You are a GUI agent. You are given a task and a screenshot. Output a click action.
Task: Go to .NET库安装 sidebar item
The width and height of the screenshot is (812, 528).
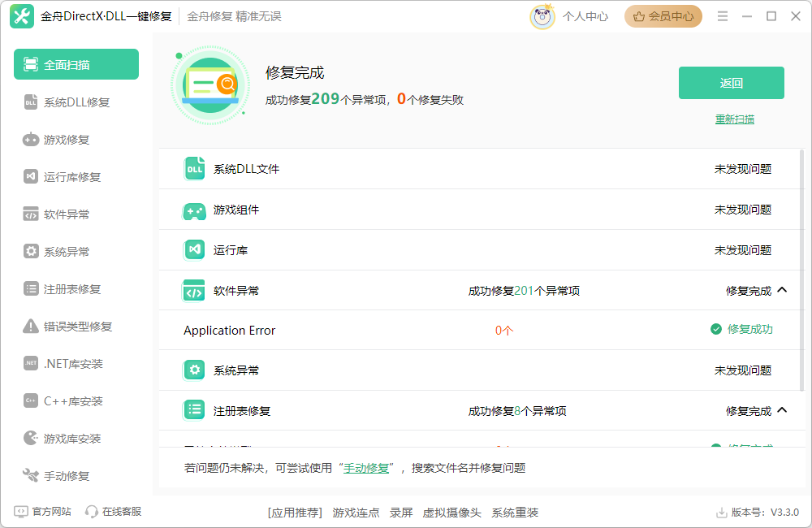pyautogui.click(x=73, y=364)
